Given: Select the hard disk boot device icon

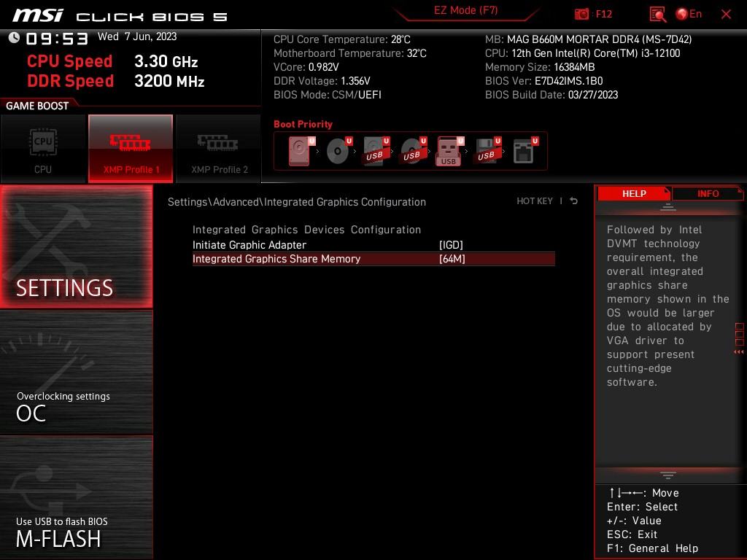Looking at the screenshot, I should point(301,151).
